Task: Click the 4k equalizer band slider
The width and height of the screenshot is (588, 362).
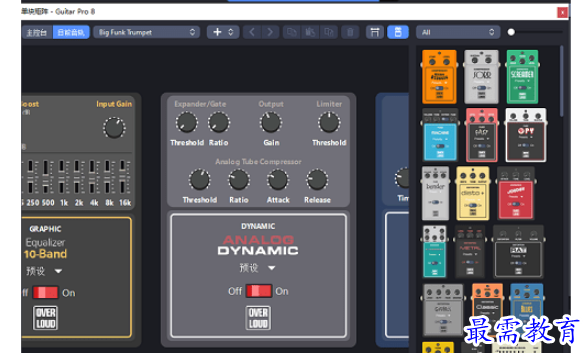Action: click(x=92, y=177)
